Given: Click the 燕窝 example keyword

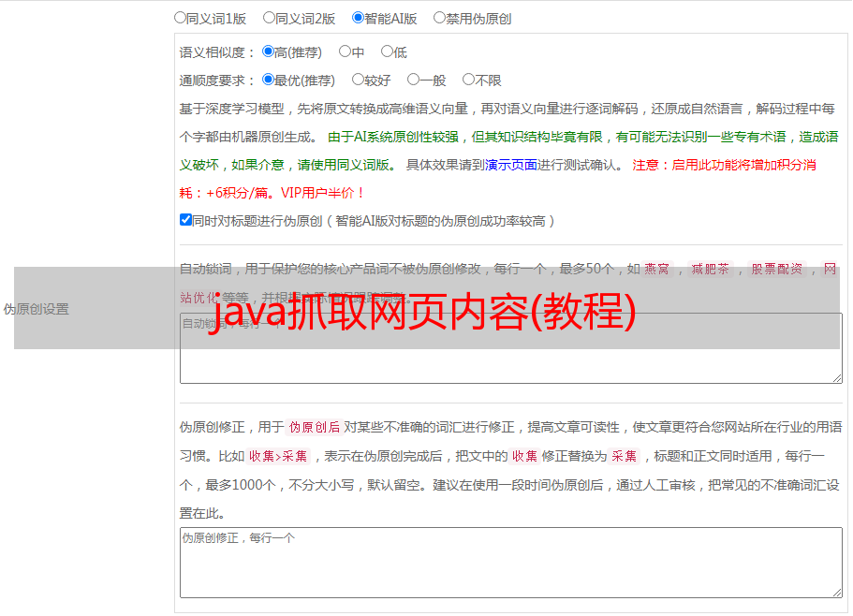Looking at the screenshot, I should [x=657, y=269].
